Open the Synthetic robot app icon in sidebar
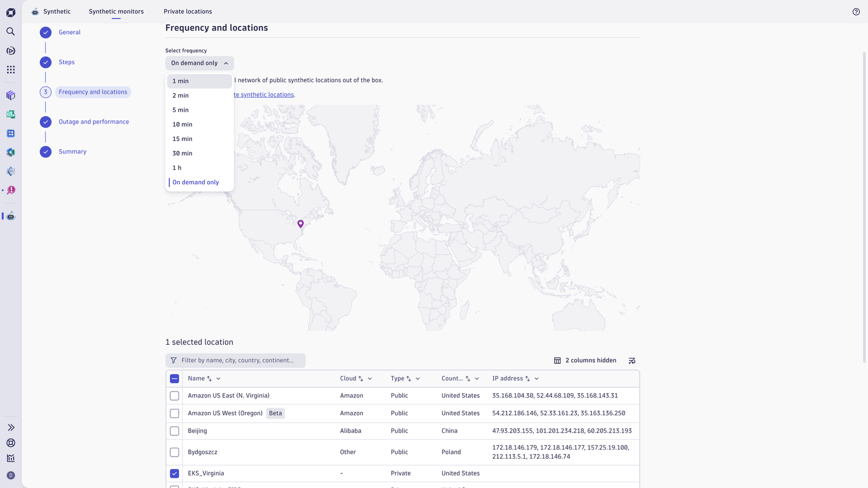 coord(10,216)
